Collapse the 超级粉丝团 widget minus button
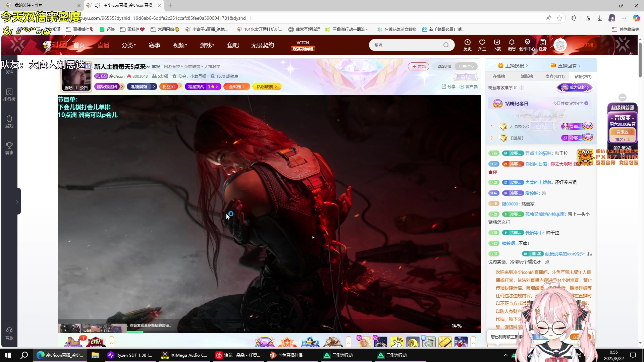 623,98
